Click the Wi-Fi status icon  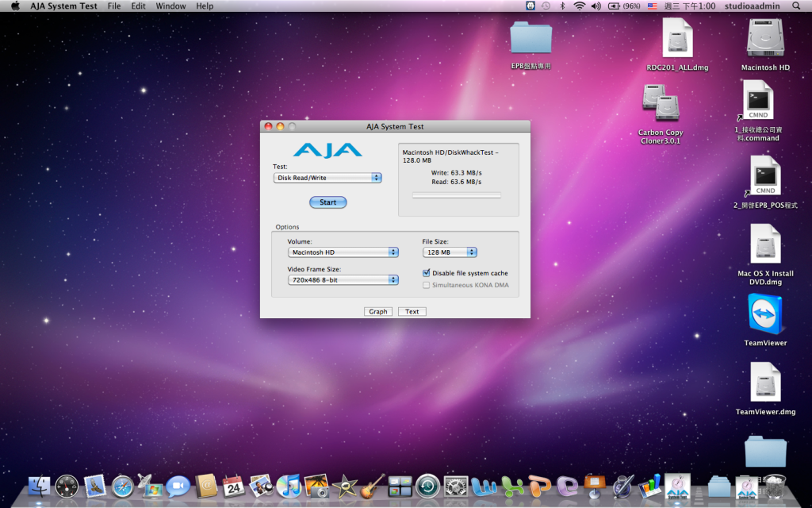(579, 6)
